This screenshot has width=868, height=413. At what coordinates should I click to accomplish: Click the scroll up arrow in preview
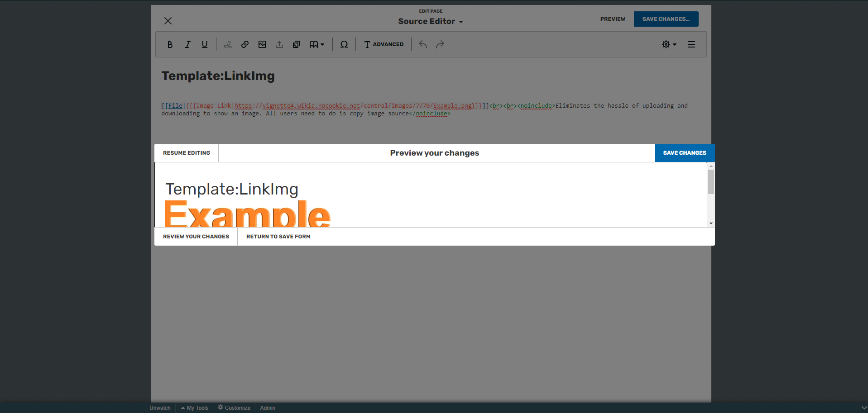click(x=711, y=166)
